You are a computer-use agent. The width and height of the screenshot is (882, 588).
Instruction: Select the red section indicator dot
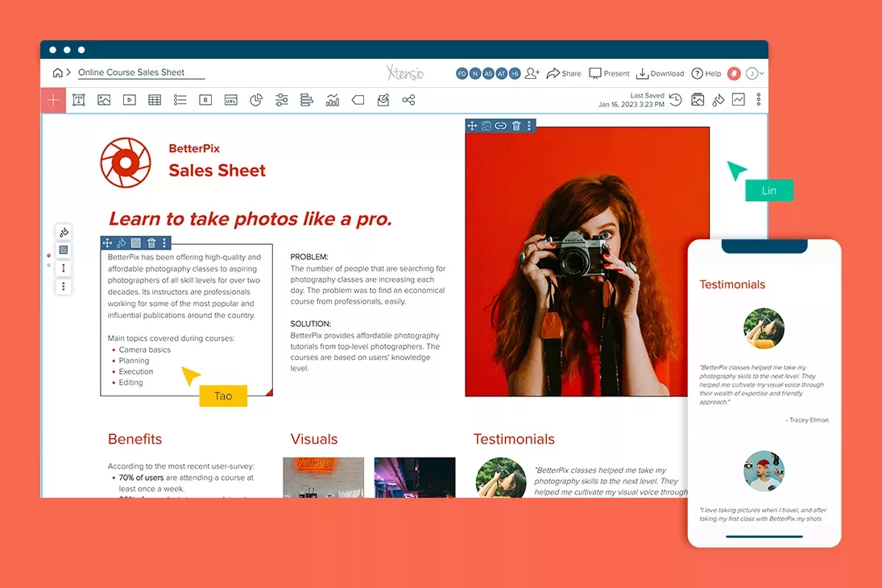(x=48, y=255)
